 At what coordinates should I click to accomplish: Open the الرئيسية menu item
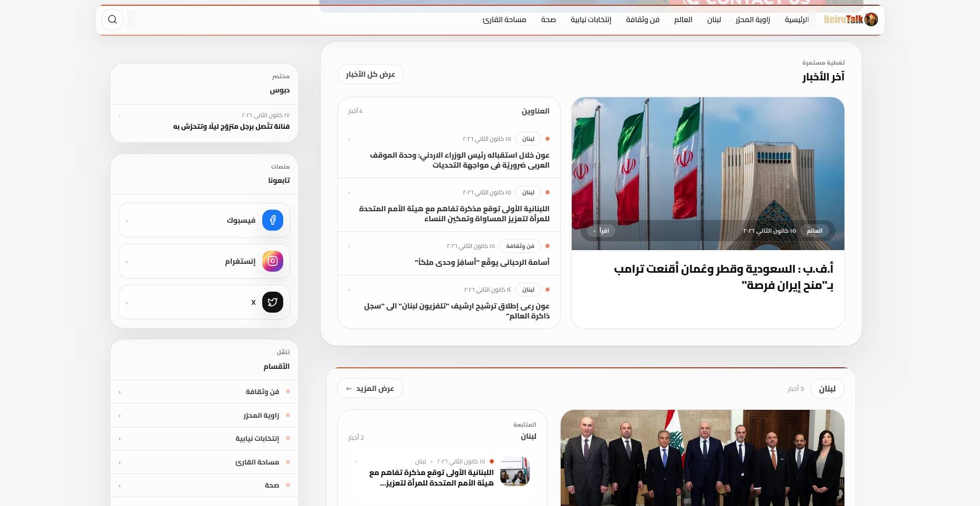[x=796, y=19]
